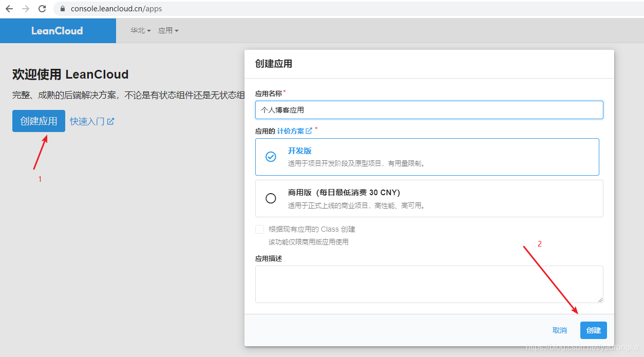Click the LeanCloud logo
Image resolution: width=644 pixels, height=357 pixels.
click(x=57, y=31)
